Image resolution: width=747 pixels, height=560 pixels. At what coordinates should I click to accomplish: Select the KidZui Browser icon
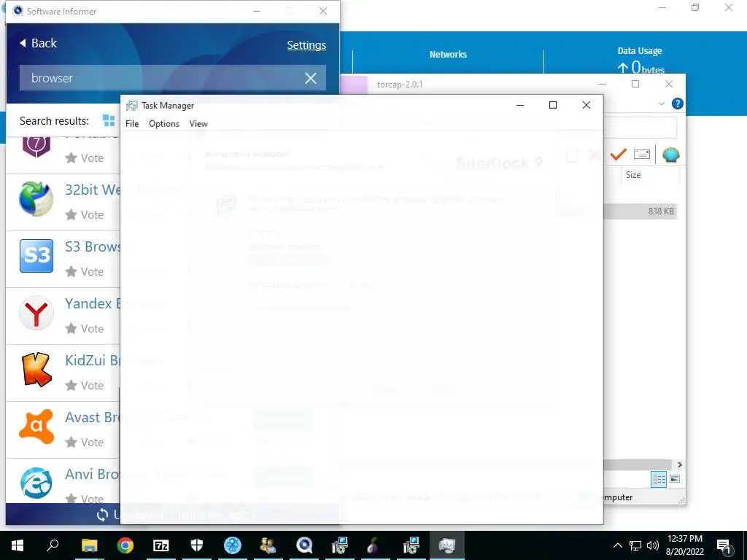click(36, 370)
